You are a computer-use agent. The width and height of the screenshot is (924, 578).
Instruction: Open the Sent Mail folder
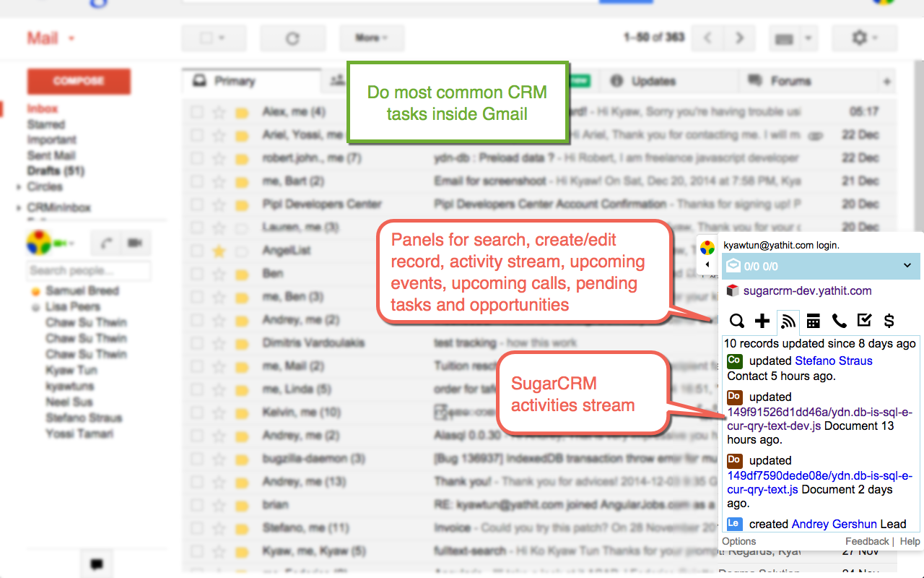51,155
